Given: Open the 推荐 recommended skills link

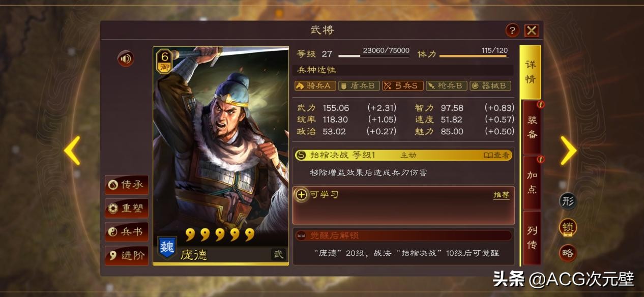Looking at the screenshot, I should coord(501,195).
